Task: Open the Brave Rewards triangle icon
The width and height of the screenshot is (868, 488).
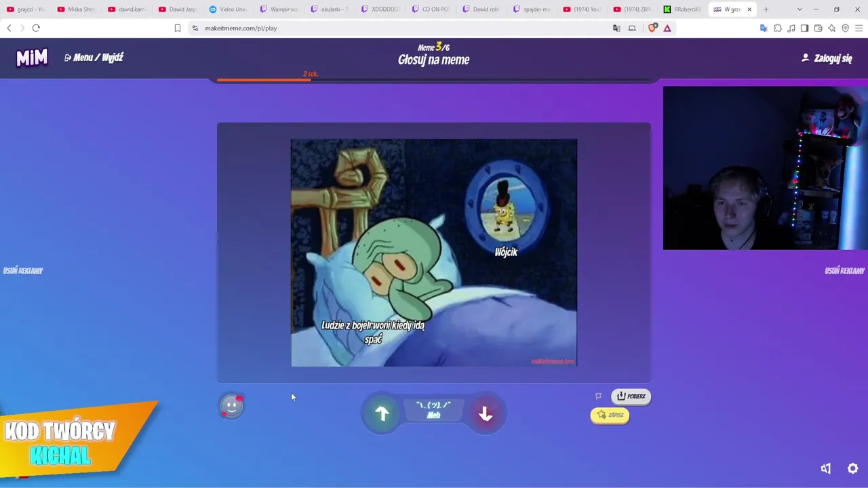Action: (667, 28)
